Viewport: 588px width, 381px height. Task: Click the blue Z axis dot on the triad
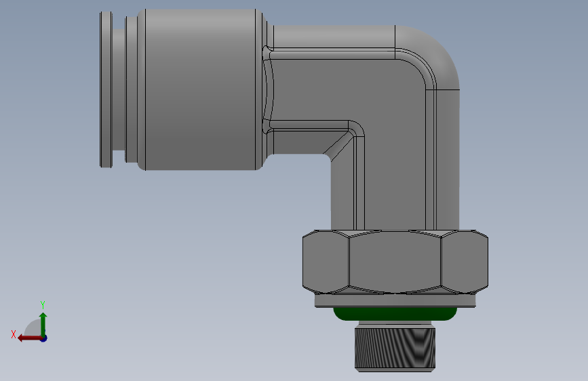tap(44, 338)
